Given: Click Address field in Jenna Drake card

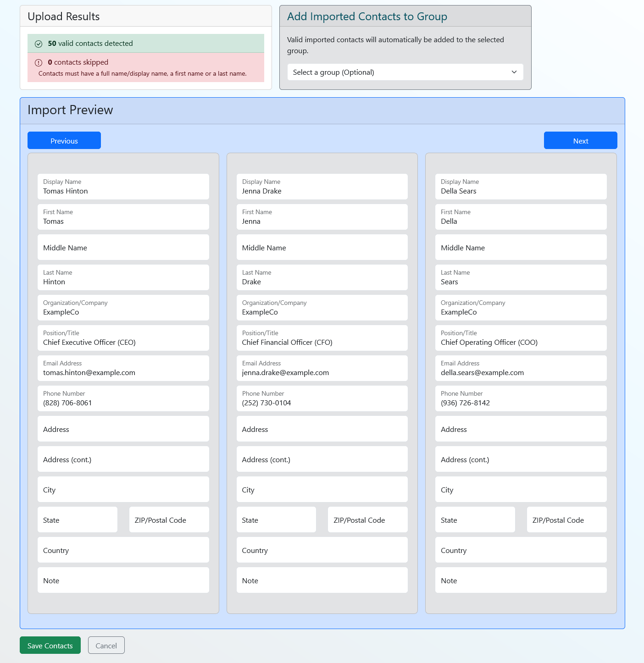Looking at the screenshot, I should tap(322, 429).
